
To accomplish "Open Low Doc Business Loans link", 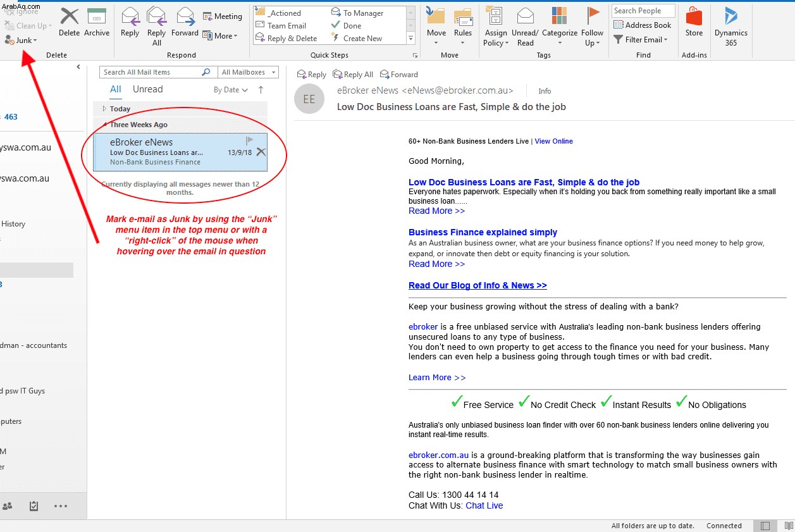I will pos(524,182).
